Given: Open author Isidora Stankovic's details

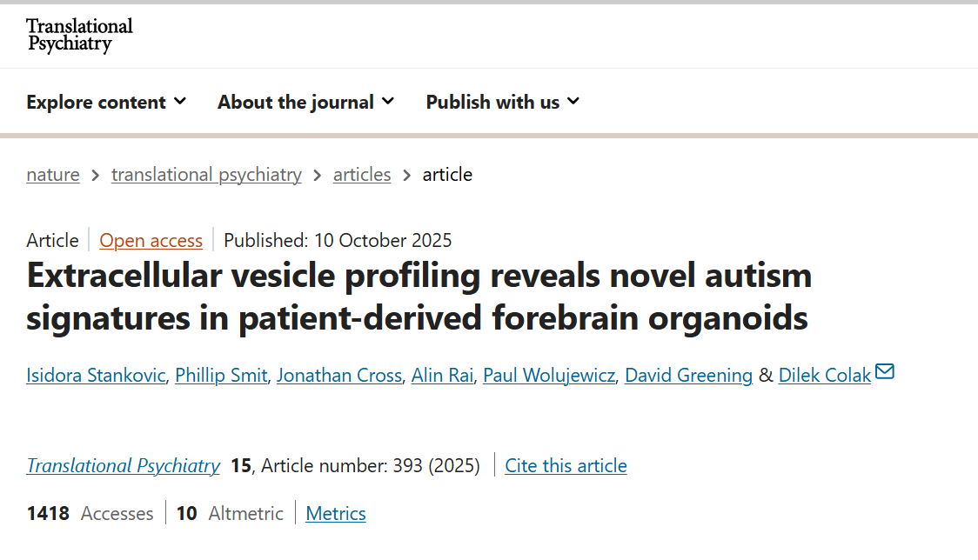Looking at the screenshot, I should click(x=96, y=376).
